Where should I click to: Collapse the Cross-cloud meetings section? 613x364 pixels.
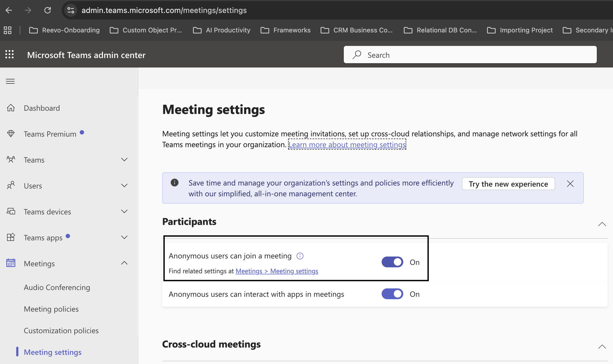click(x=602, y=347)
